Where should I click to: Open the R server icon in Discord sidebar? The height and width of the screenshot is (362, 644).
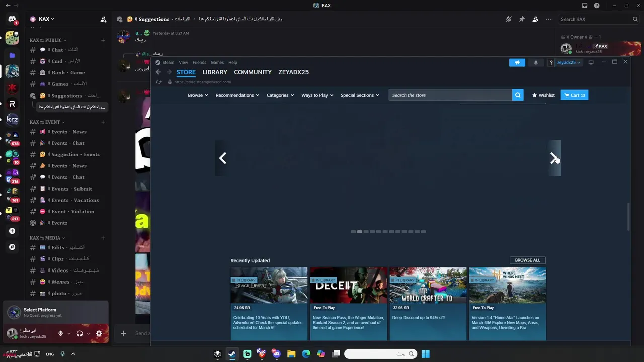pyautogui.click(x=12, y=104)
